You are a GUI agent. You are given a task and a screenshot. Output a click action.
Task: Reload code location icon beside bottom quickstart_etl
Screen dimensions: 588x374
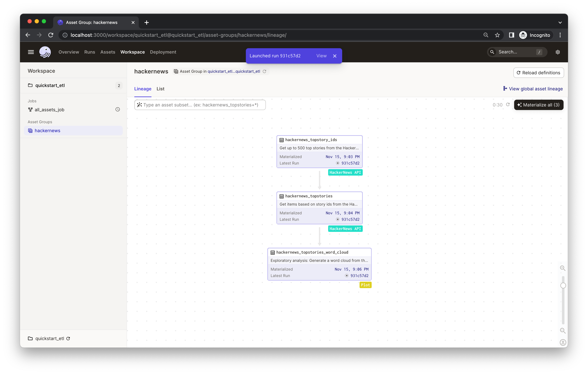pos(68,339)
